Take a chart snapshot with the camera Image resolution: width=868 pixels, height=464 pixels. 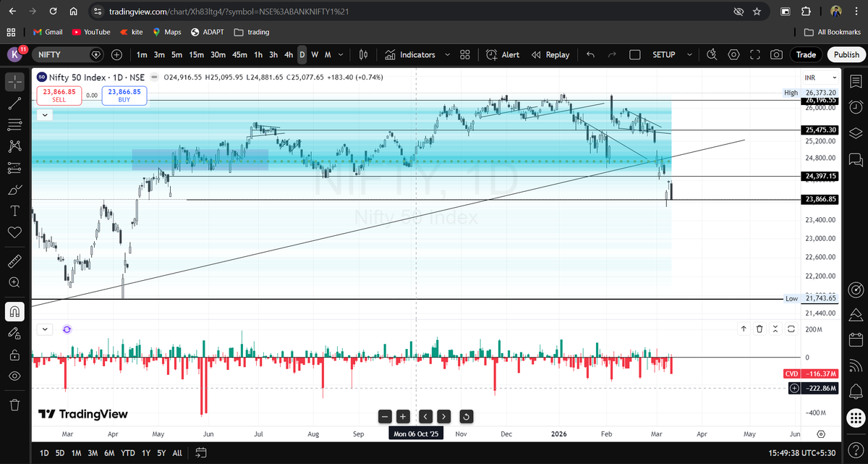click(776, 54)
